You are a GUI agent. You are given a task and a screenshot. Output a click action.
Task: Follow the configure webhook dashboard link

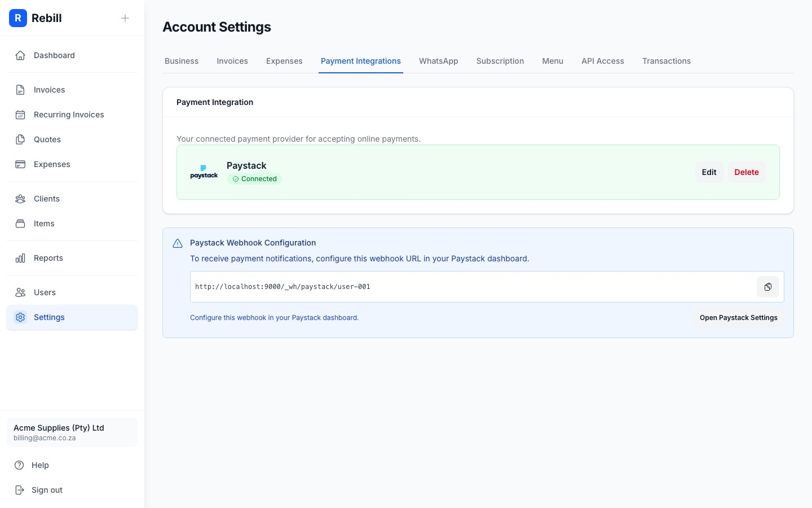pyautogui.click(x=274, y=318)
